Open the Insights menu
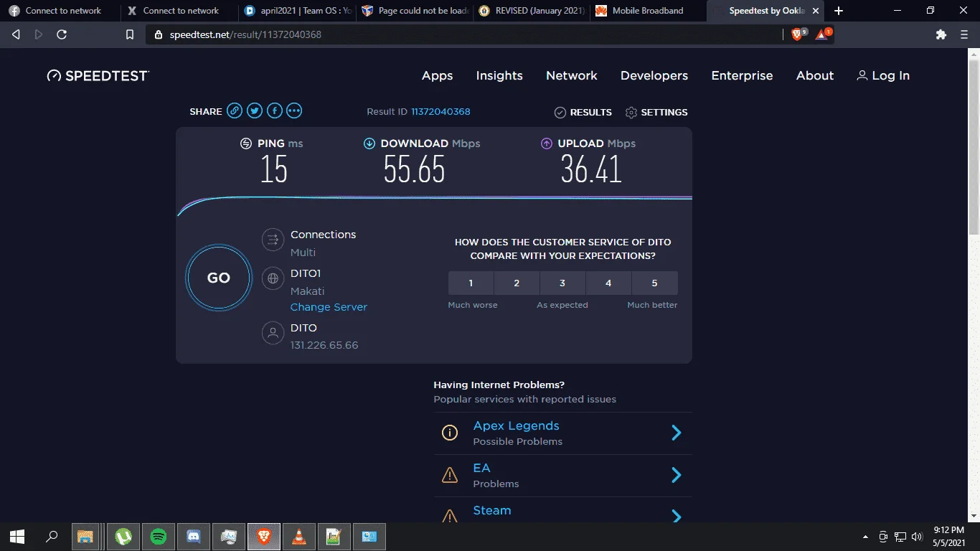 pyautogui.click(x=499, y=75)
